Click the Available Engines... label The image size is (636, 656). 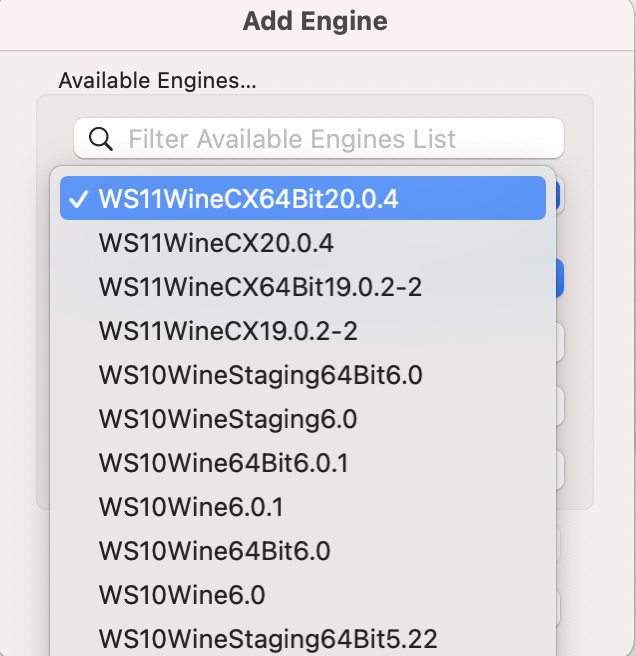157,80
